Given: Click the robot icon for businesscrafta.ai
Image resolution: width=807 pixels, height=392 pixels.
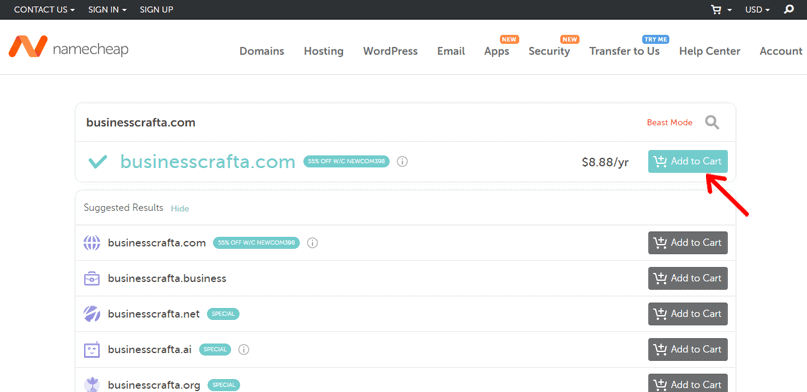Looking at the screenshot, I should [x=92, y=349].
